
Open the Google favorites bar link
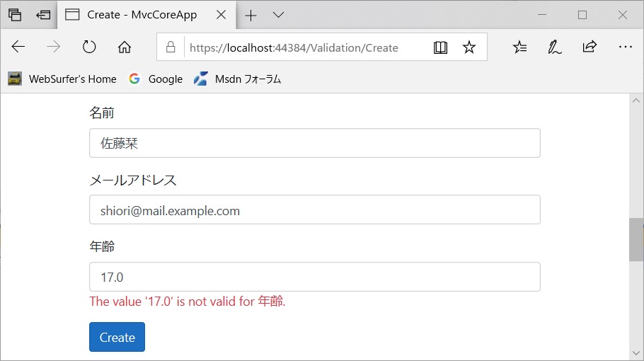(156, 79)
